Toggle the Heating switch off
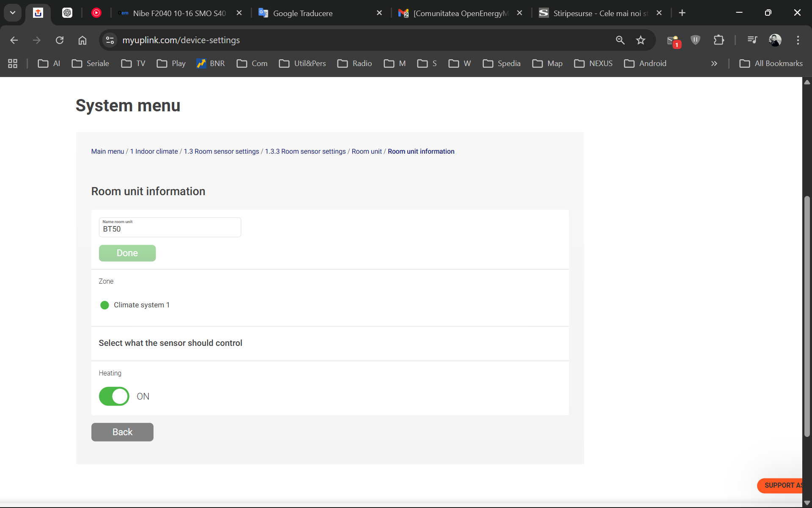The width and height of the screenshot is (812, 508). [114, 396]
